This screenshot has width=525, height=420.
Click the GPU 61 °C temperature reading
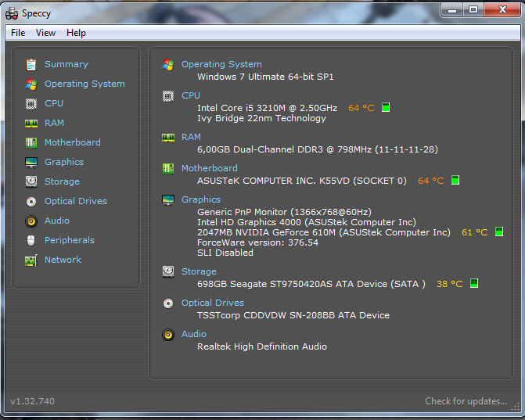tap(474, 232)
